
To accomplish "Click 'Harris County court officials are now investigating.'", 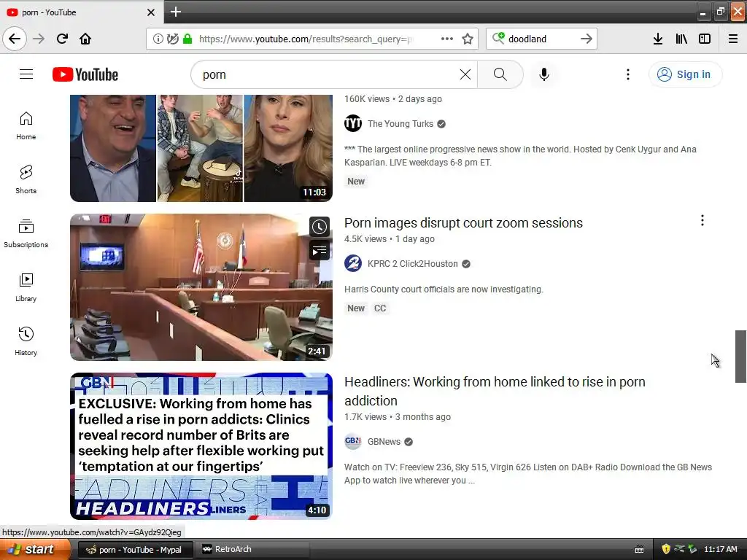I will click(444, 289).
